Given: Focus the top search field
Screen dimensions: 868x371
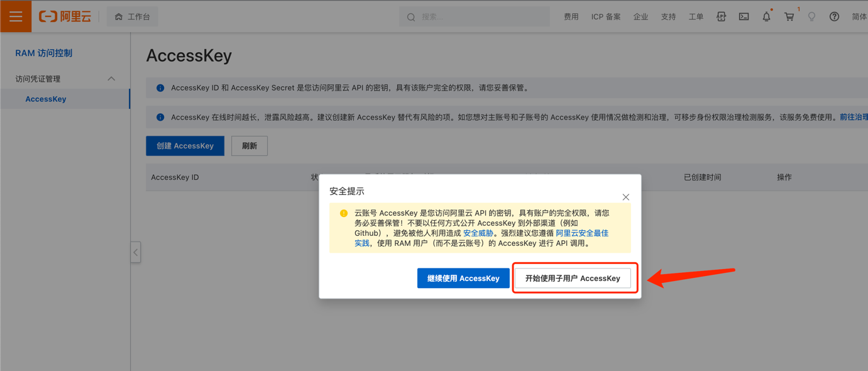Looking at the screenshot, I should click(x=474, y=17).
